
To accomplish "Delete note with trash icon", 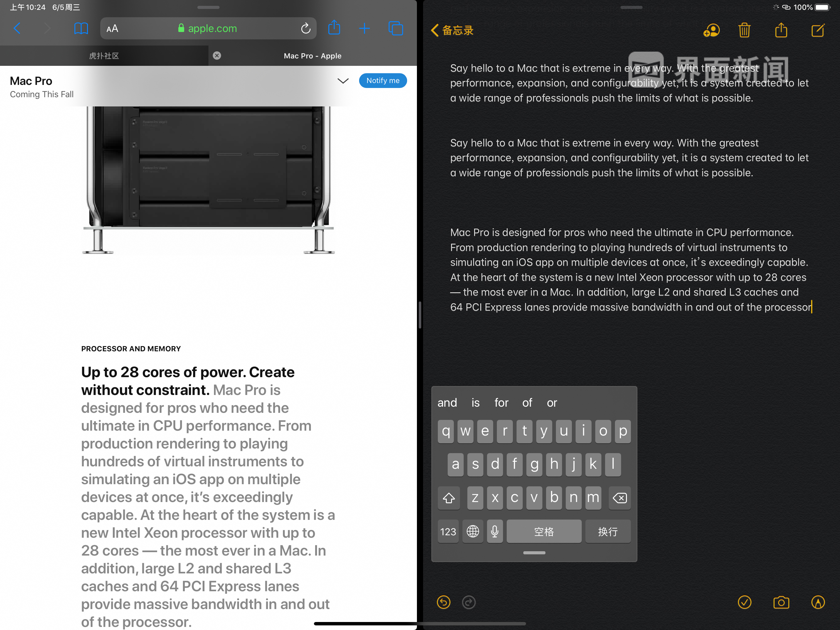I will tap(744, 30).
